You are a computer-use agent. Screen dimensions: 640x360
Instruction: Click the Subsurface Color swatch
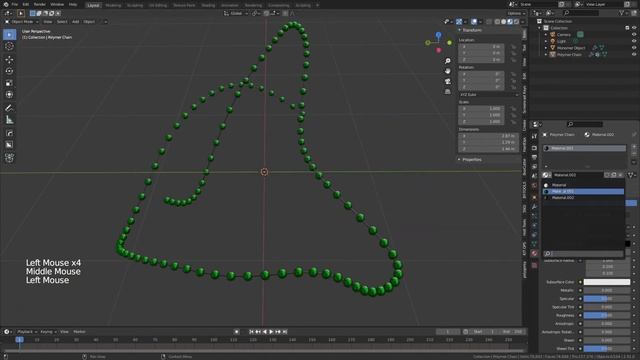click(607, 282)
